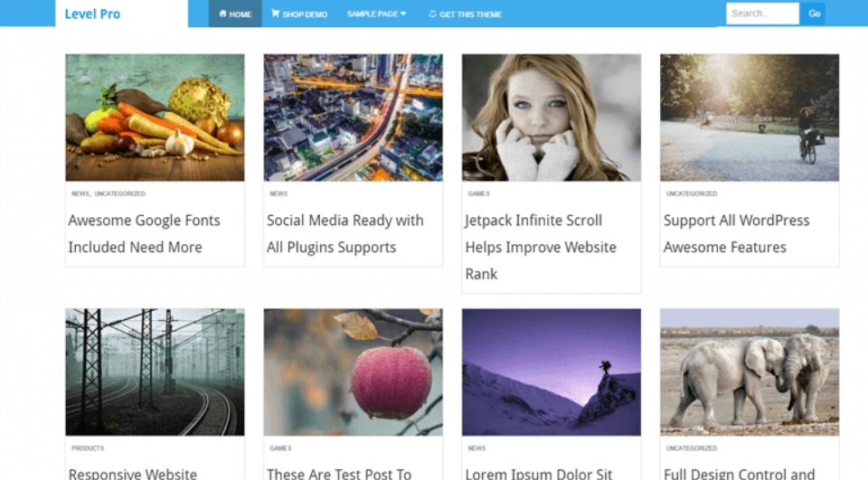
Task: Click the Level Pro site title
Action: [x=92, y=14]
